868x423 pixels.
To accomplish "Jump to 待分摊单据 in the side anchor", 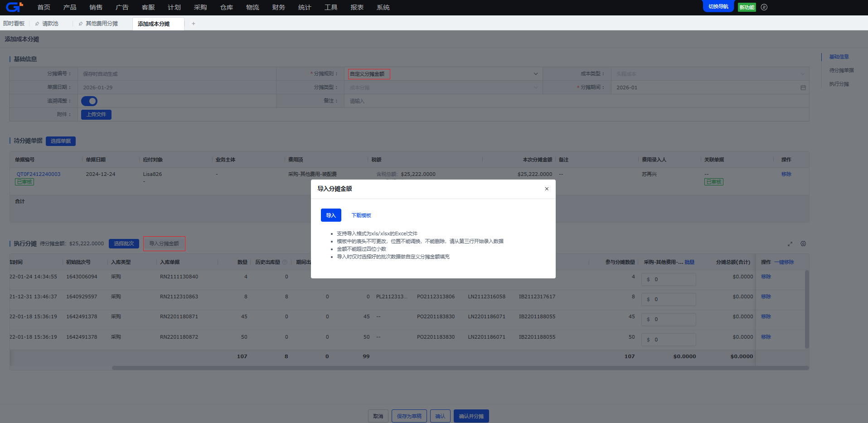I will tap(842, 70).
